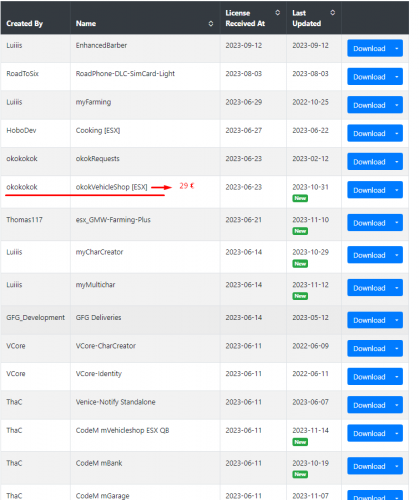Download the myCharCreator script
419x500 pixels.
click(x=369, y=255)
